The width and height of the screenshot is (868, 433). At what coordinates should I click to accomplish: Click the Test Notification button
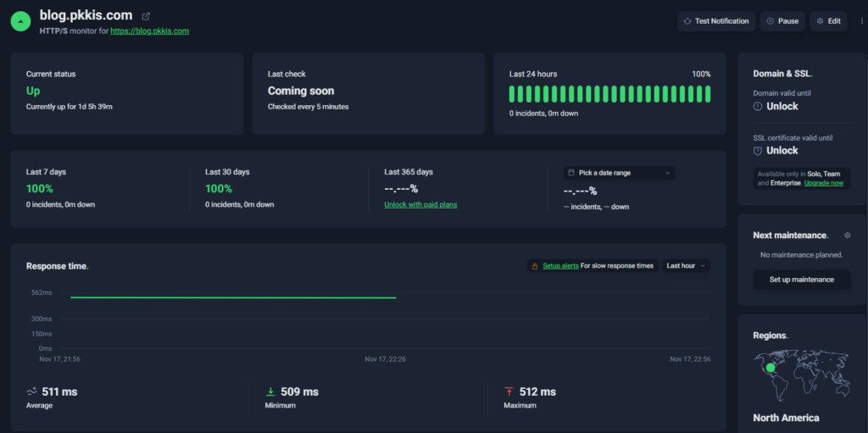716,21
